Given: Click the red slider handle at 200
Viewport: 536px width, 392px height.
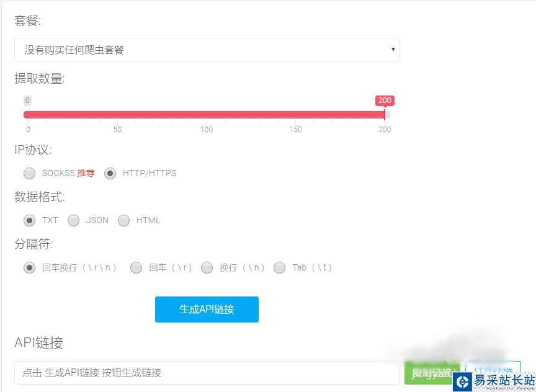Looking at the screenshot, I should tap(385, 115).
